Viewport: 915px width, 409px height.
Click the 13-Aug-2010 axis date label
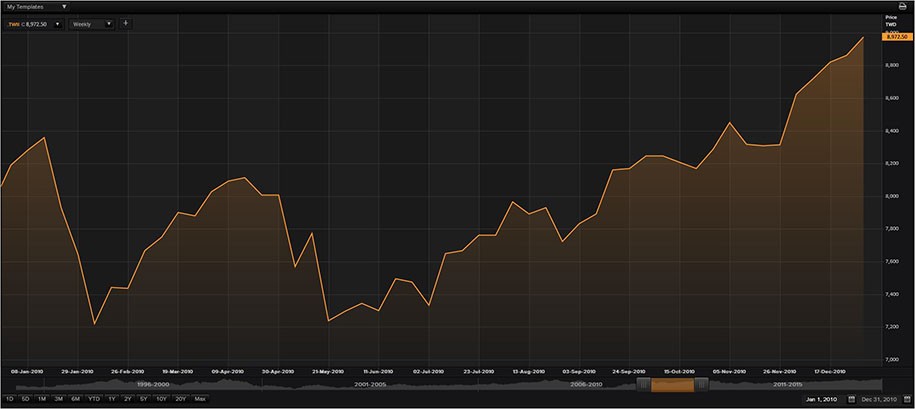[529, 371]
